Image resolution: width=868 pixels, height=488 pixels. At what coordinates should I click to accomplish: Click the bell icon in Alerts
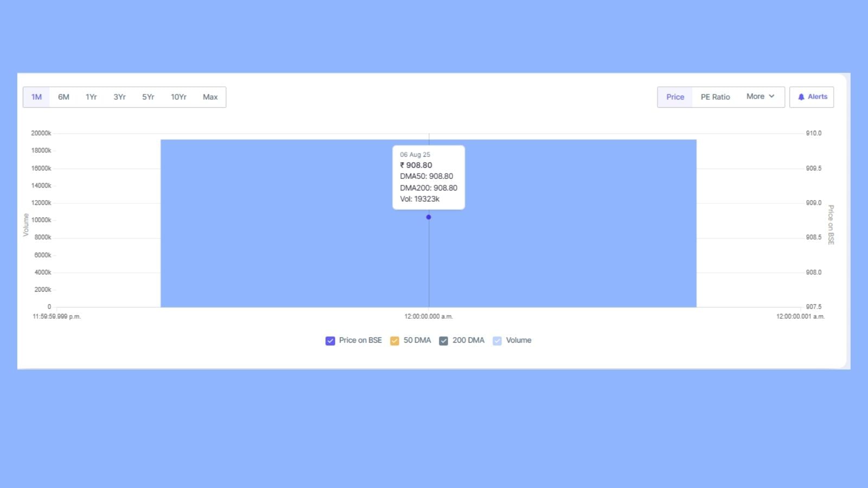(801, 97)
